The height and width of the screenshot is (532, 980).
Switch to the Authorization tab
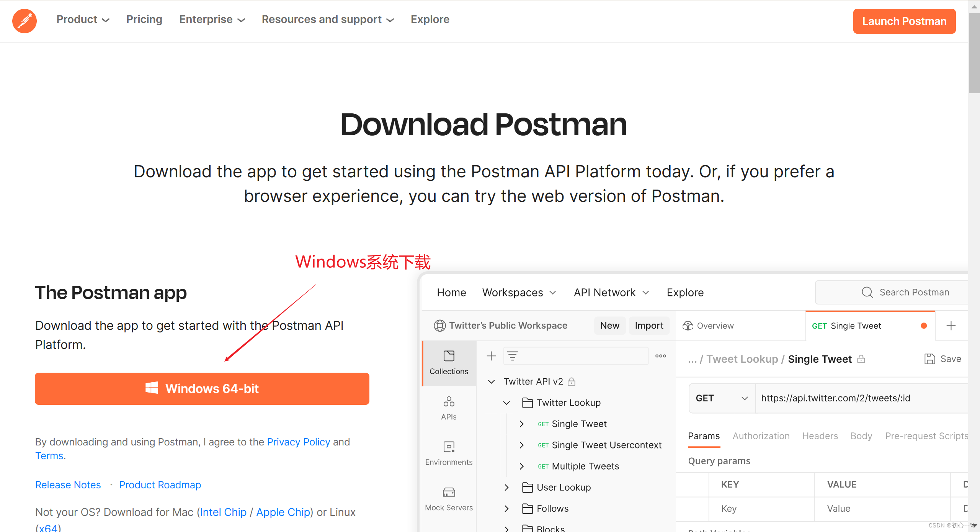point(761,436)
